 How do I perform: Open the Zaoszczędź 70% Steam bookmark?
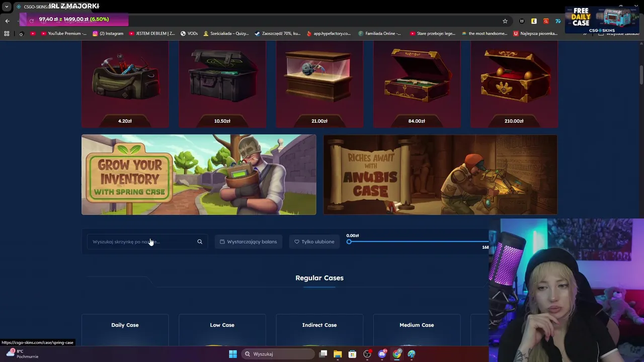point(277,34)
